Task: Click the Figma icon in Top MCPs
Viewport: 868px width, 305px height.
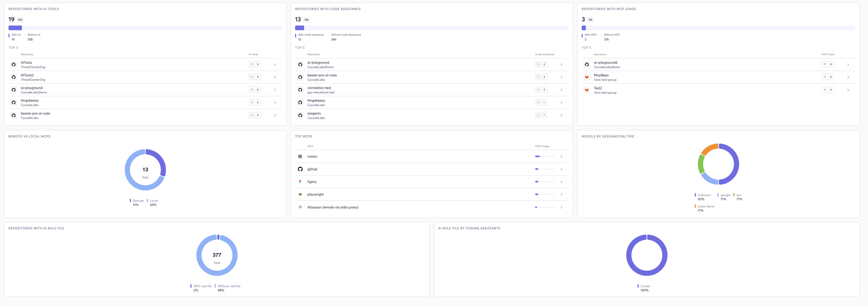Action: [x=300, y=182]
